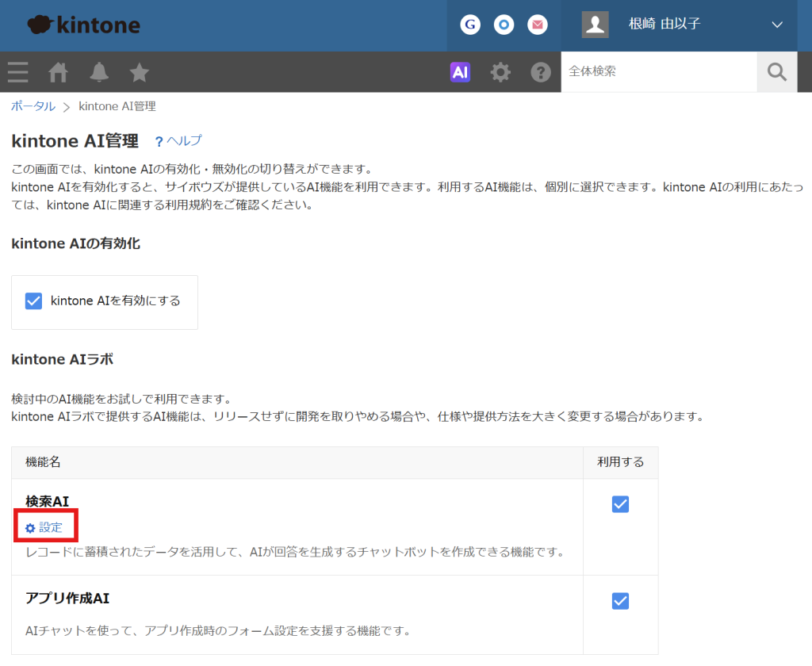Viewport: 812px width, 666px height.
Task: Go to ポータル breadcrumb link
Action: [x=33, y=106]
